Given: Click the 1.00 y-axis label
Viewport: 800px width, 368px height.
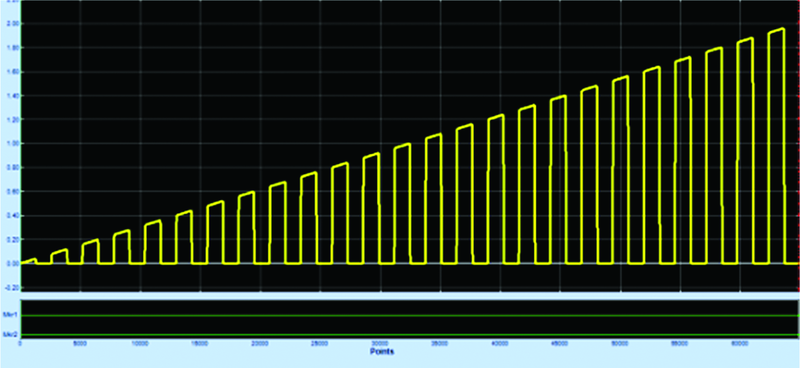Looking at the screenshot, I should 11,143.
